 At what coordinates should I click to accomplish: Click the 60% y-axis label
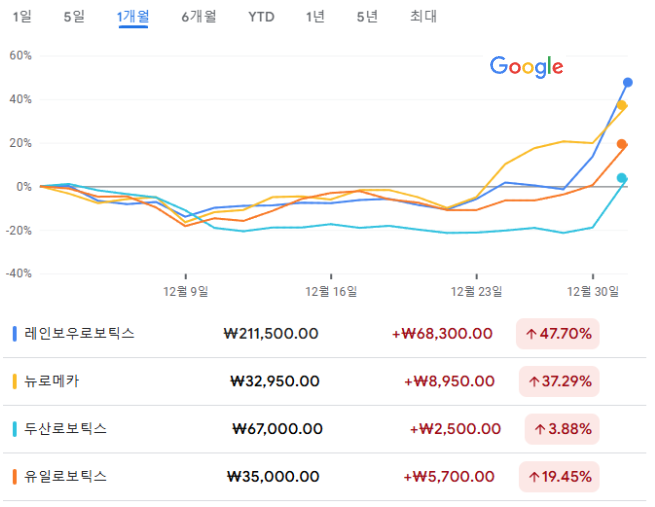[20, 56]
